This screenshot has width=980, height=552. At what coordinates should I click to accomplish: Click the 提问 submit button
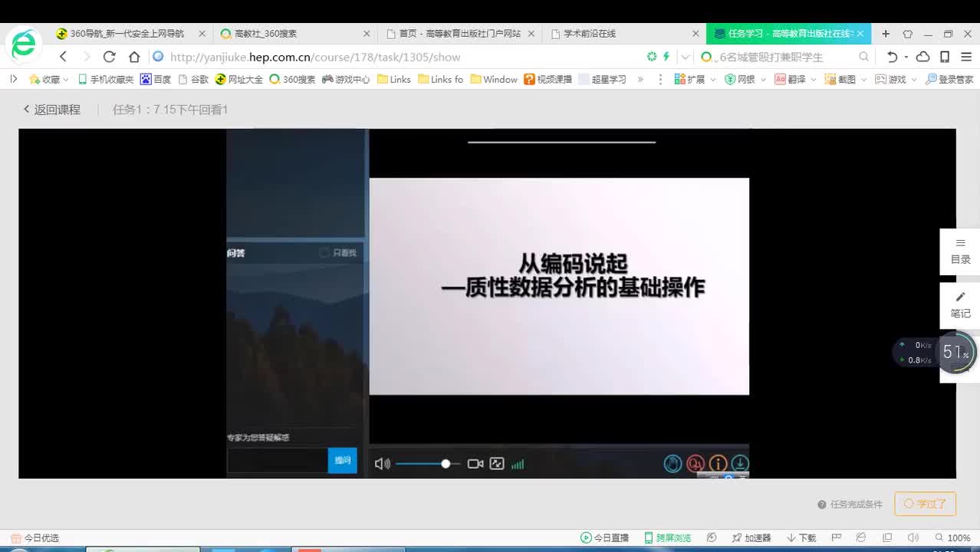tap(342, 460)
